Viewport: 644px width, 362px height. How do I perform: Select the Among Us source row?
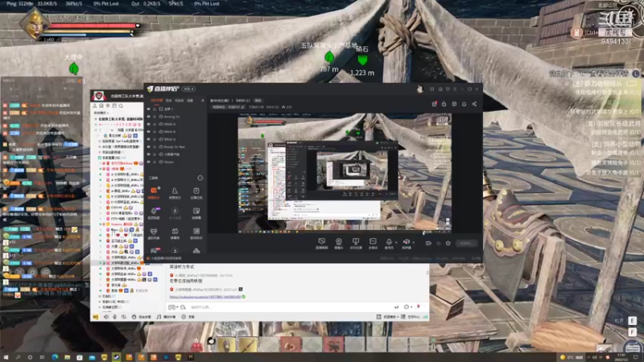(175, 117)
